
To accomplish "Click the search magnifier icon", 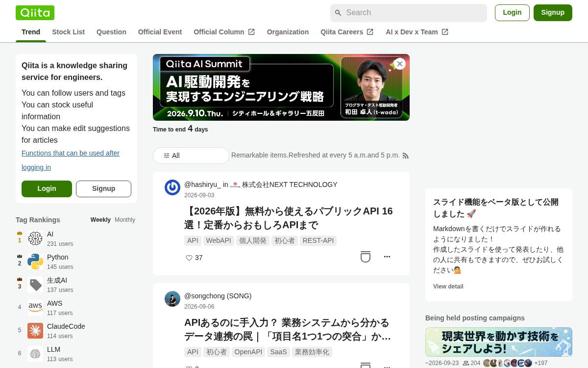I will click(338, 13).
